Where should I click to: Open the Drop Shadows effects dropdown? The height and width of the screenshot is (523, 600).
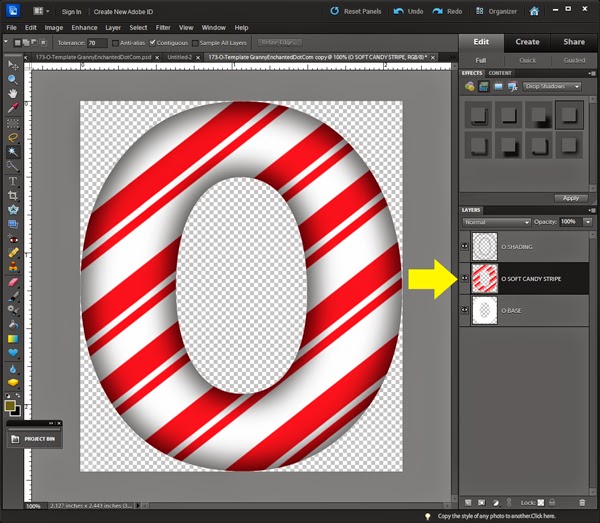coord(552,86)
